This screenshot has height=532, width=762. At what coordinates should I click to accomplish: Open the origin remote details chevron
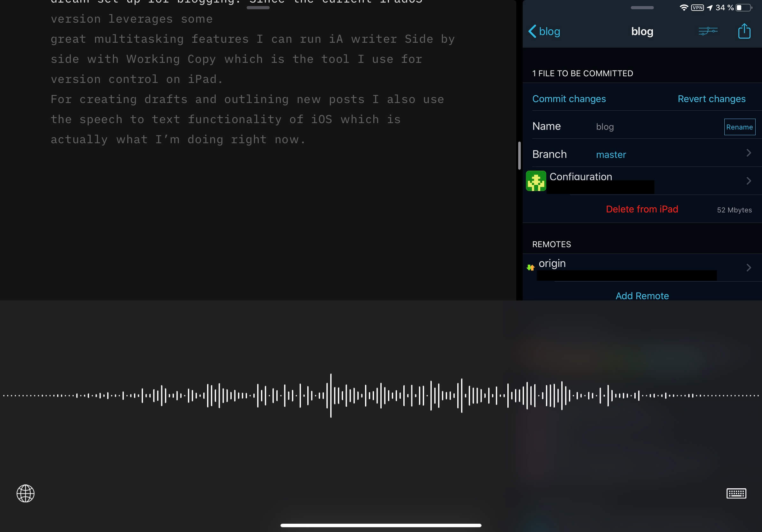click(748, 267)
